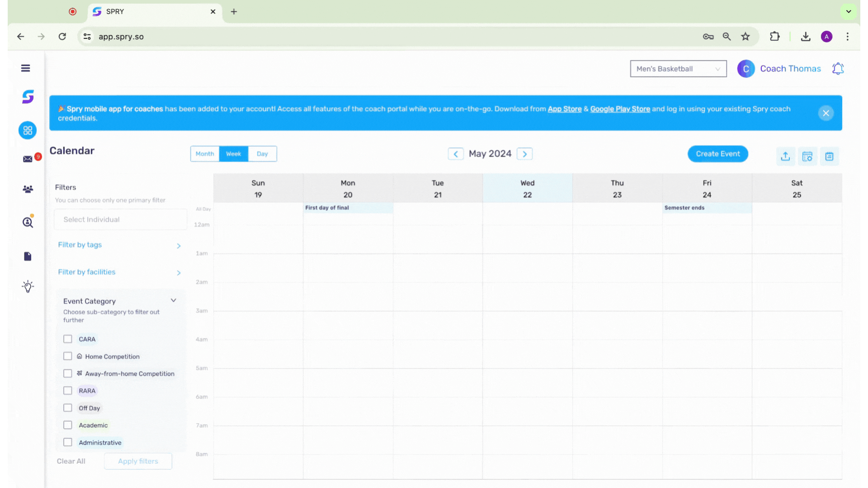Click the Apply filters button

[138, 461]
